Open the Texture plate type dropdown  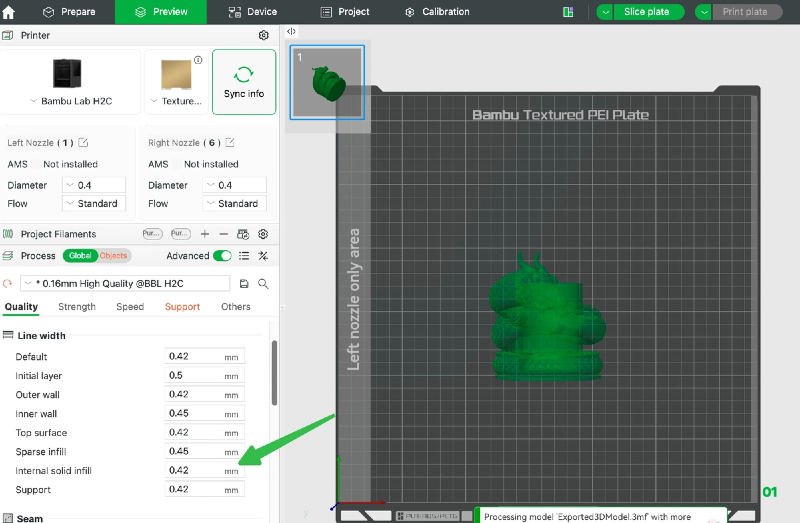click(176, 101)
